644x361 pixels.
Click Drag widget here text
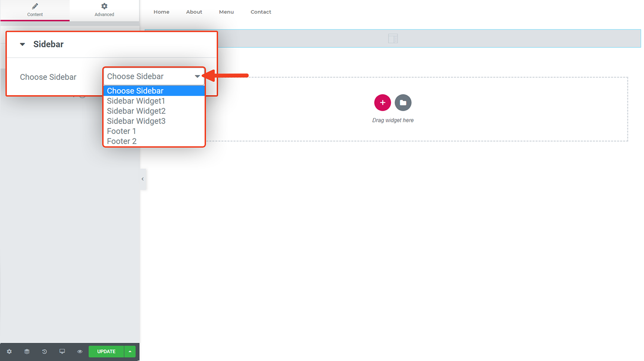(x=393, y=120)
